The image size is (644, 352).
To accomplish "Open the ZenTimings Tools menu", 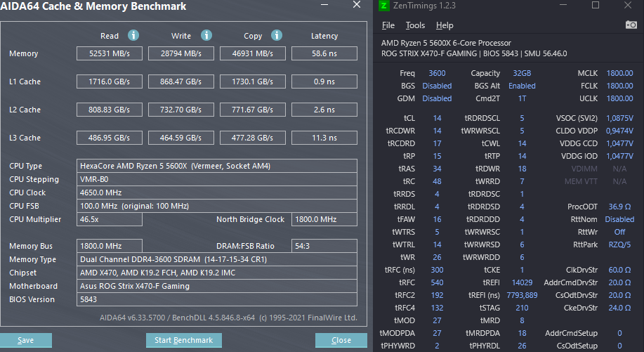I will [415, 25].
